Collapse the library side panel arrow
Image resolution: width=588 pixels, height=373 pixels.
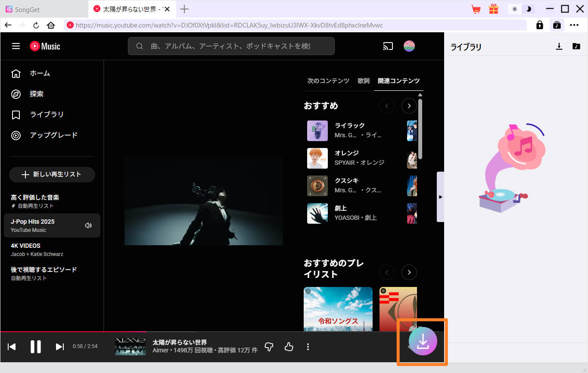(x=440, y=197)
